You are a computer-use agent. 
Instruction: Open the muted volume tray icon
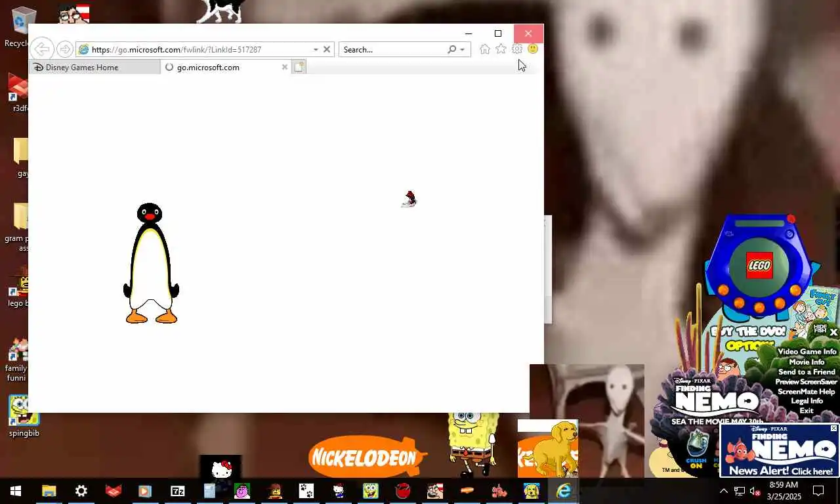click(755, 491)
